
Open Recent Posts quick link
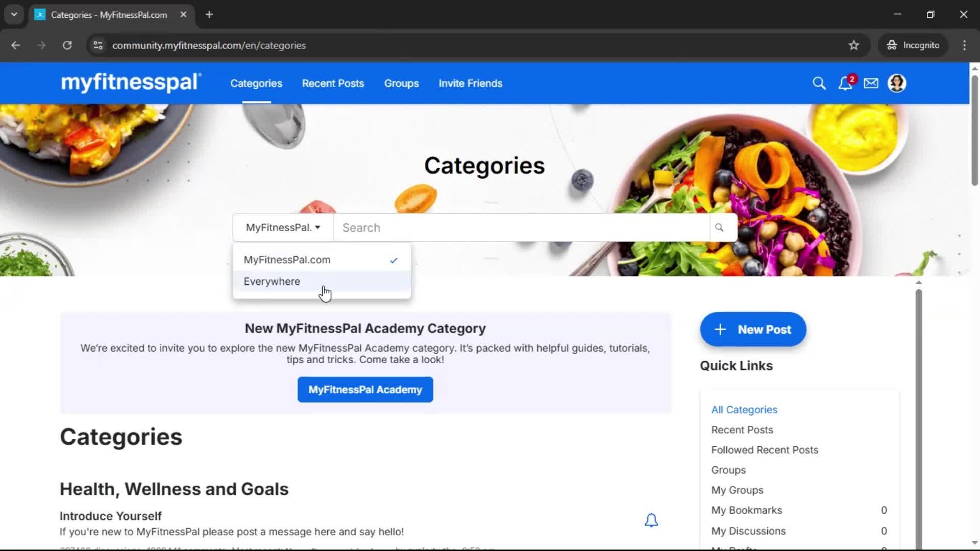[742, 430]
